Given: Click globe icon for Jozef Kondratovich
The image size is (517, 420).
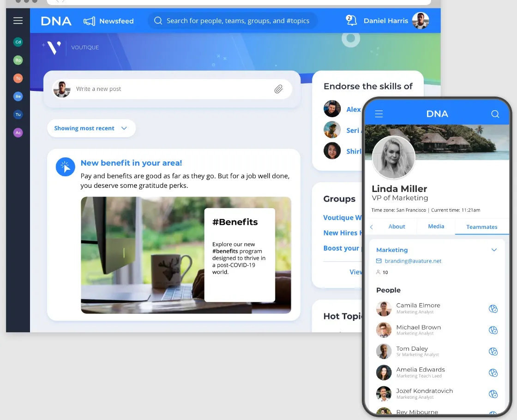Looking at the screenshot, I should click(493, 394).
